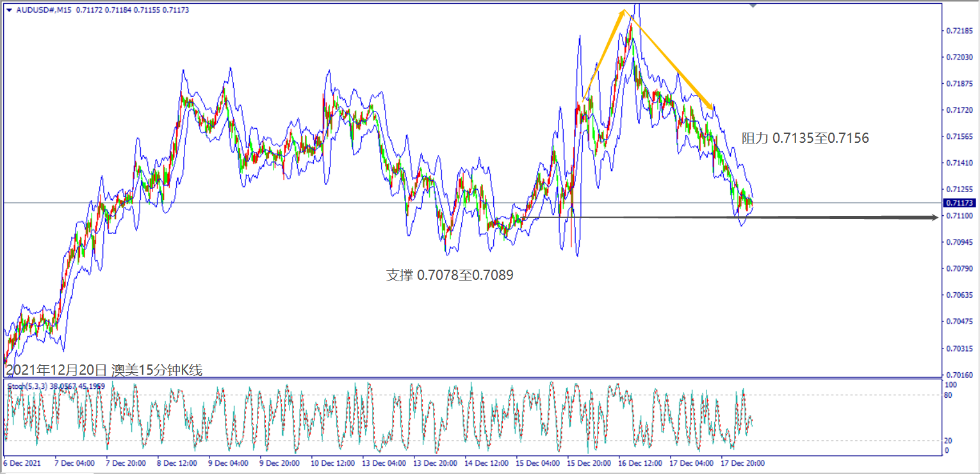980x474 pixels.
Task: Click the 13 Dec 04:00 time label
Action: pyautogui.click(x=383, y=463)
